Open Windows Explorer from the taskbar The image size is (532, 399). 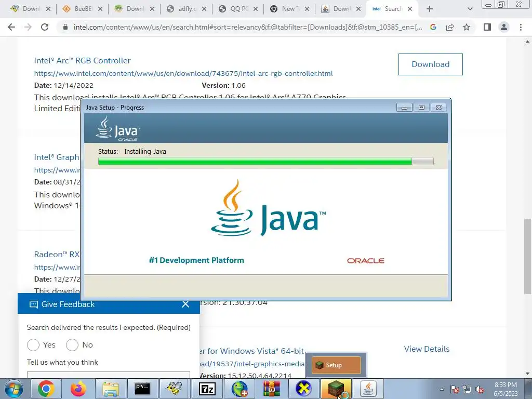pyautogui.click(x=111, y=389)
